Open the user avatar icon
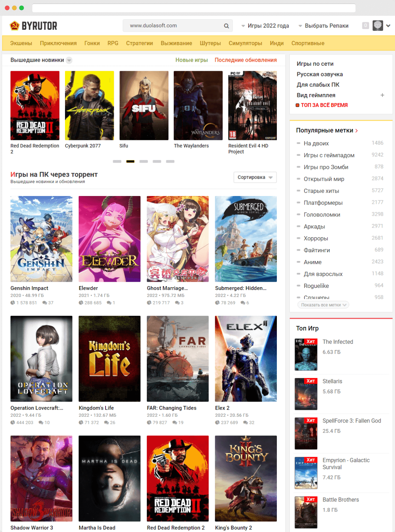 (378, 25)
